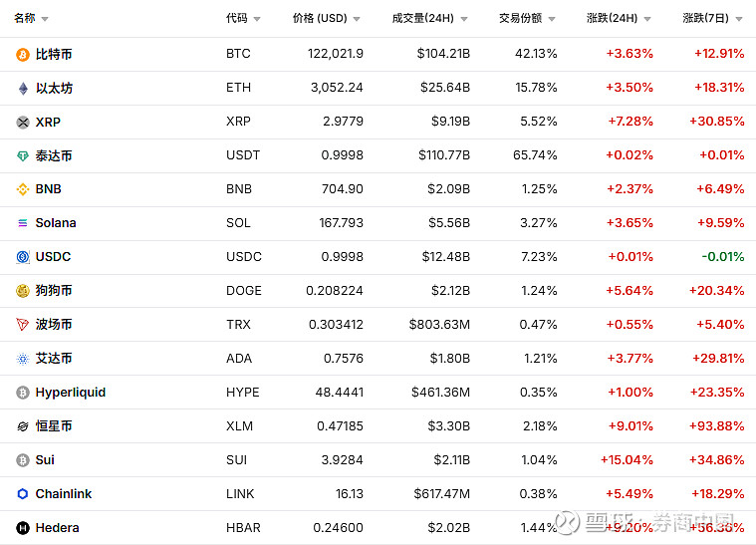
Task: Sort by 24H volume (成交量) arrow
Action: [463, 19]
